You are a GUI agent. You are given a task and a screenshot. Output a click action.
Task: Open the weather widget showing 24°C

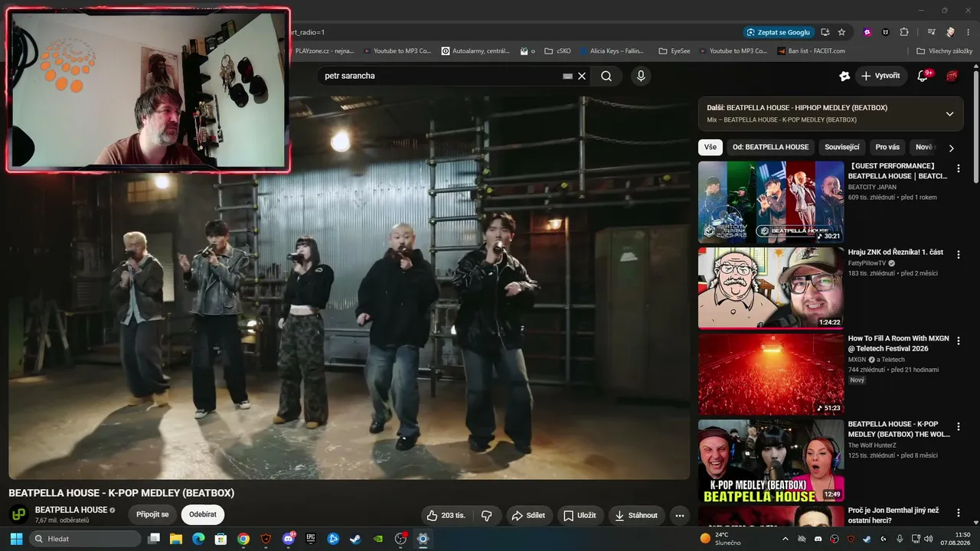click(x=720, y=539)
